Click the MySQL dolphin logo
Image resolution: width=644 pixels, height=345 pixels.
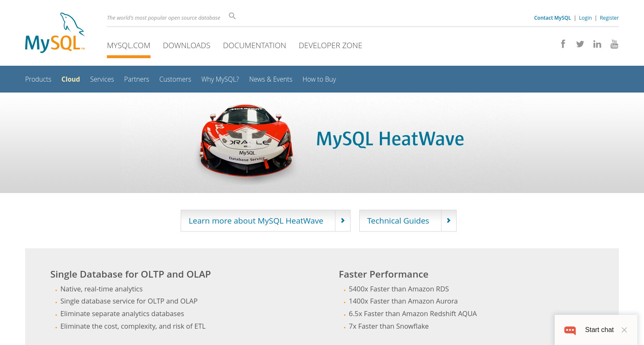point(55,33)
